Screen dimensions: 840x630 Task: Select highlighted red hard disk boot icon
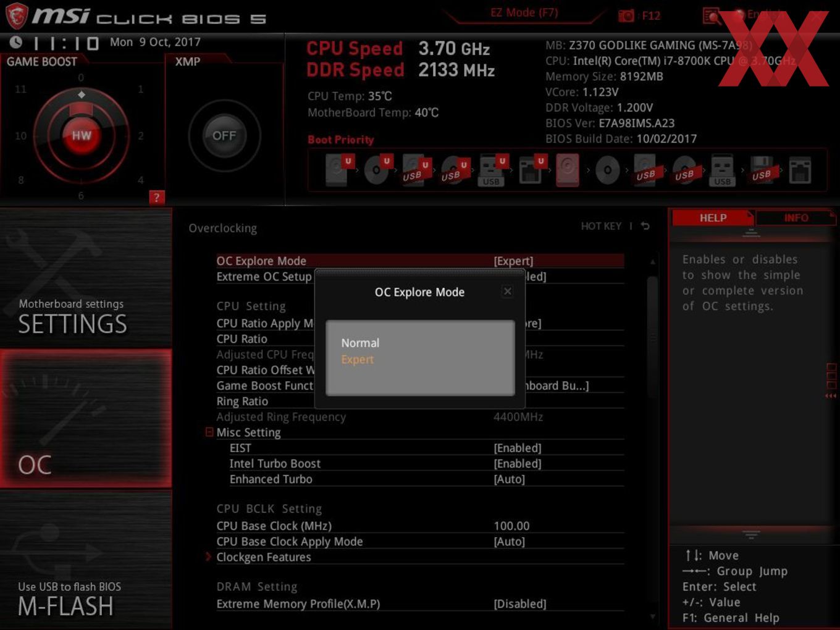[x=568, y=170]
